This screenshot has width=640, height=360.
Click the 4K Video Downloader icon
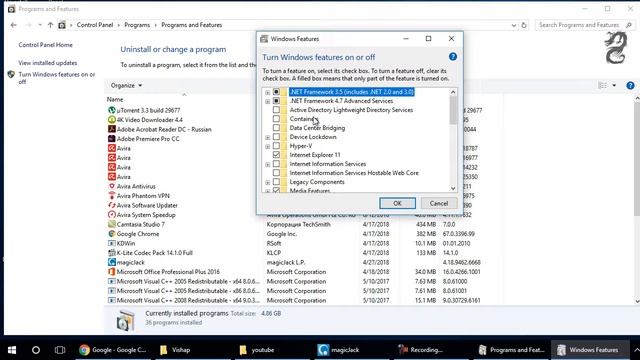(111, 120)
